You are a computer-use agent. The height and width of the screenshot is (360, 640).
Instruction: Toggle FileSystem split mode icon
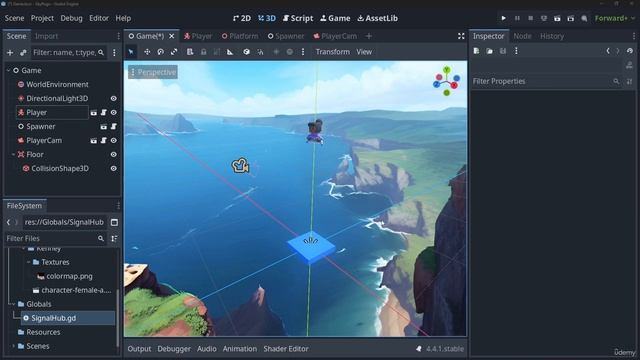click(x=114, y=222)
